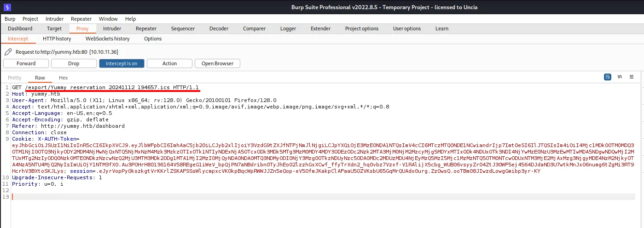Click the Drop button
Viewport: 644px width, 228px height.
coord(74,63)
